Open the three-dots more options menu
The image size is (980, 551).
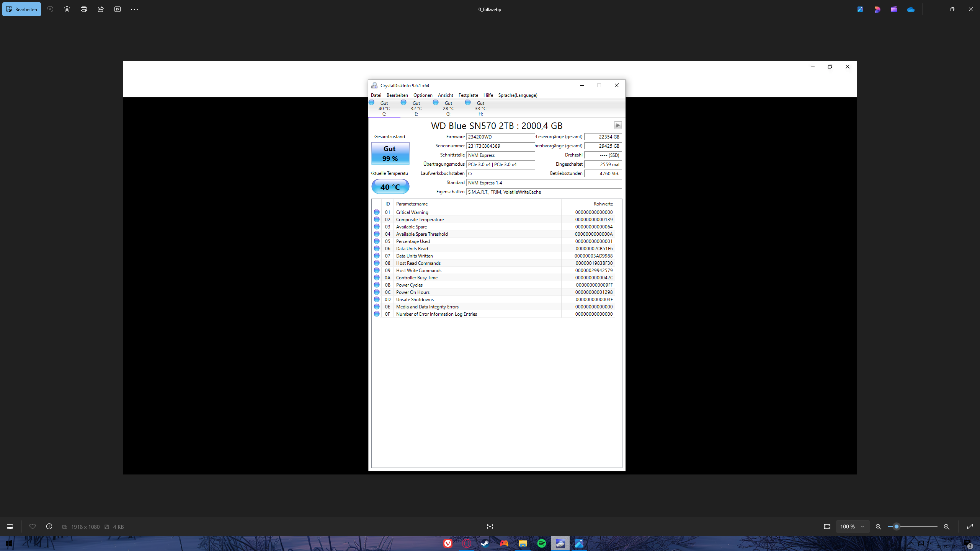pyautogui.click(x=134, y=9)
